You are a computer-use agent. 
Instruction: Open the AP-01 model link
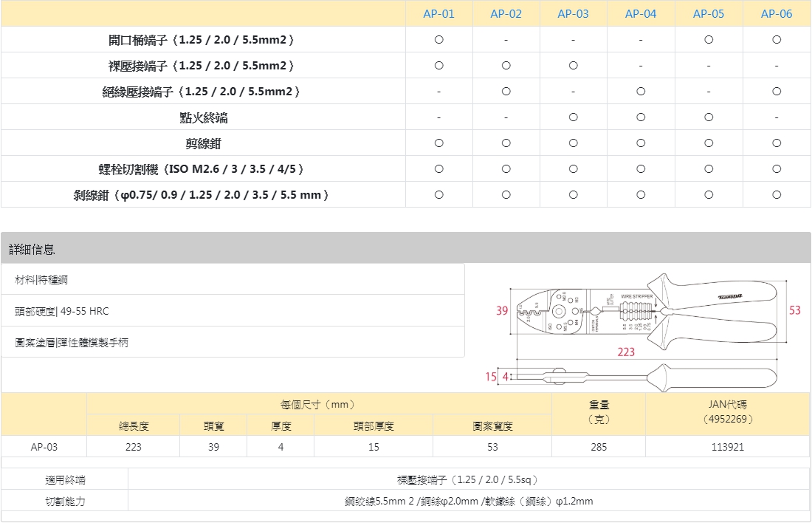[438, 14]
